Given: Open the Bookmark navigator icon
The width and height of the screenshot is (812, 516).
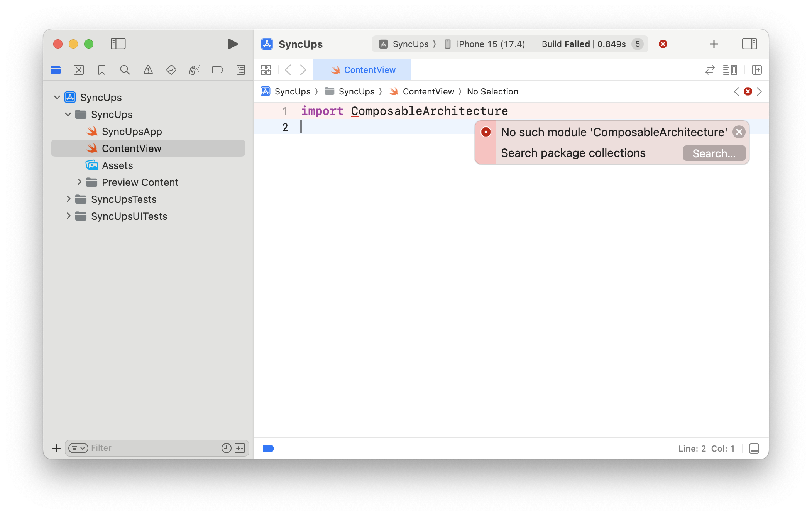Looking at the screenshot, I should tap(102, 70).
